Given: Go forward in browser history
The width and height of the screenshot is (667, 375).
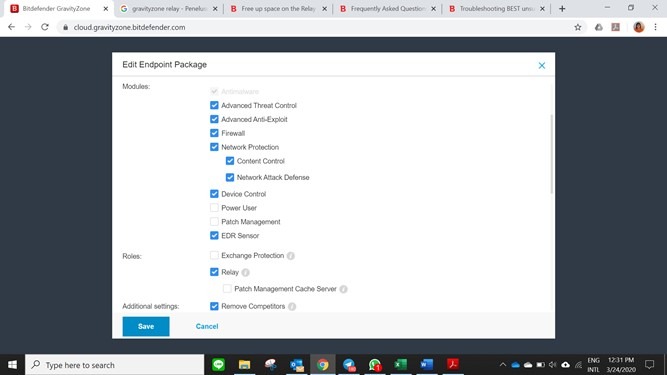Looking at the screenshot, I should pyautogui.click(x=28, y=27).
